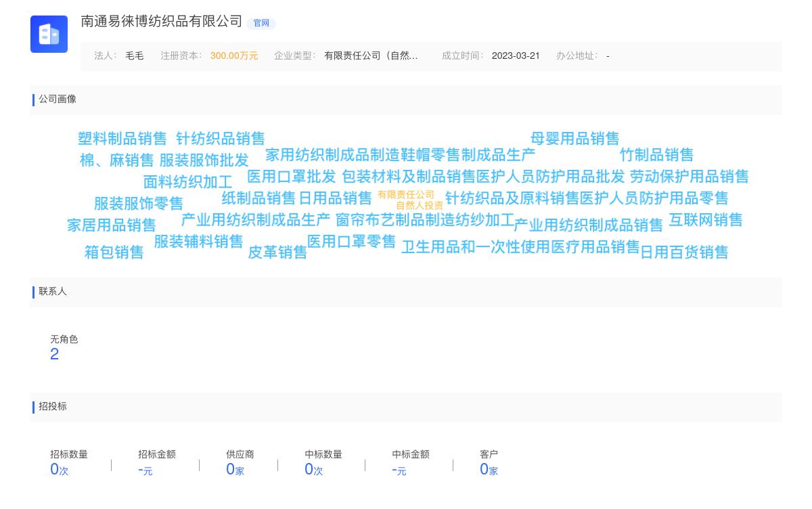
Task: Click tag 家用纺织制成品制造
Action: click(332, 155)
